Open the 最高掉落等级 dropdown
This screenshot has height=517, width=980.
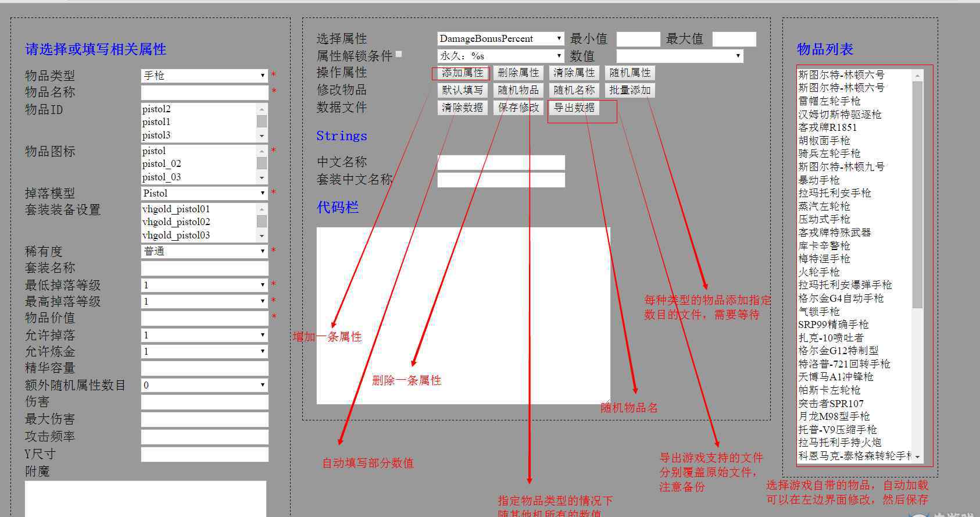[x=204, y=301]
